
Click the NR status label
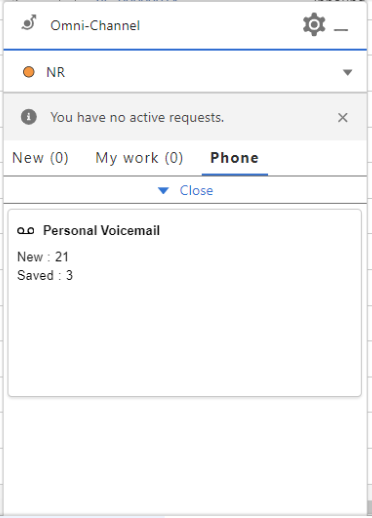(55, 72)
